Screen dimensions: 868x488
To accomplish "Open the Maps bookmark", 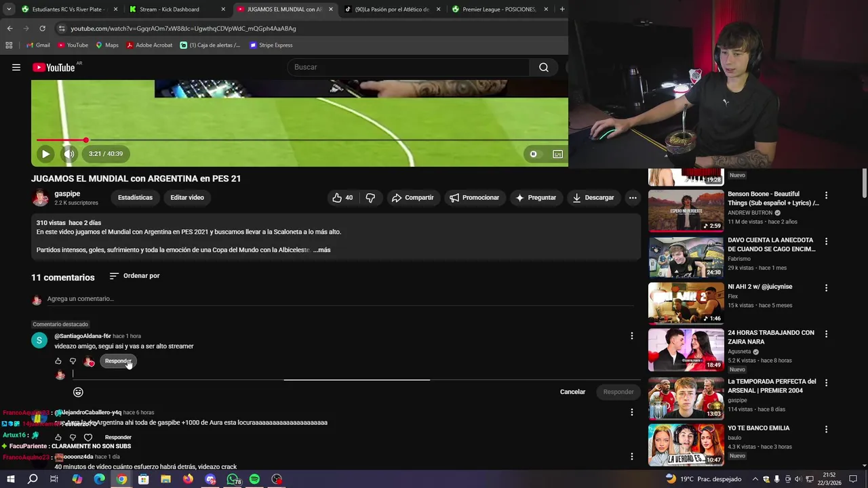I will [107, 45].
